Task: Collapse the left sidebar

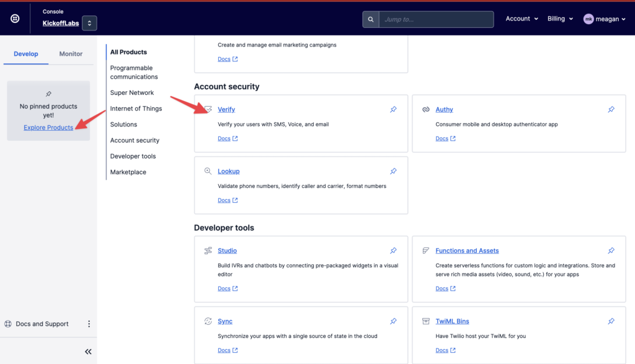Action: (88, 352)
